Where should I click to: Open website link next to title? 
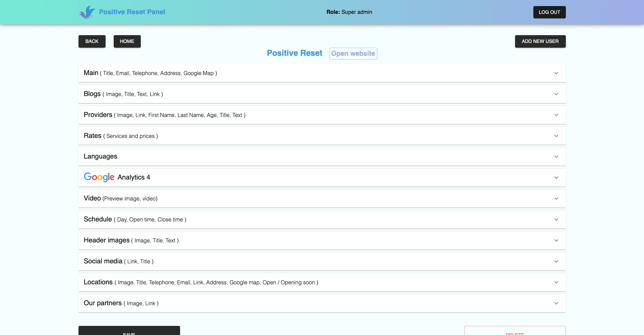tap(353, 53)
